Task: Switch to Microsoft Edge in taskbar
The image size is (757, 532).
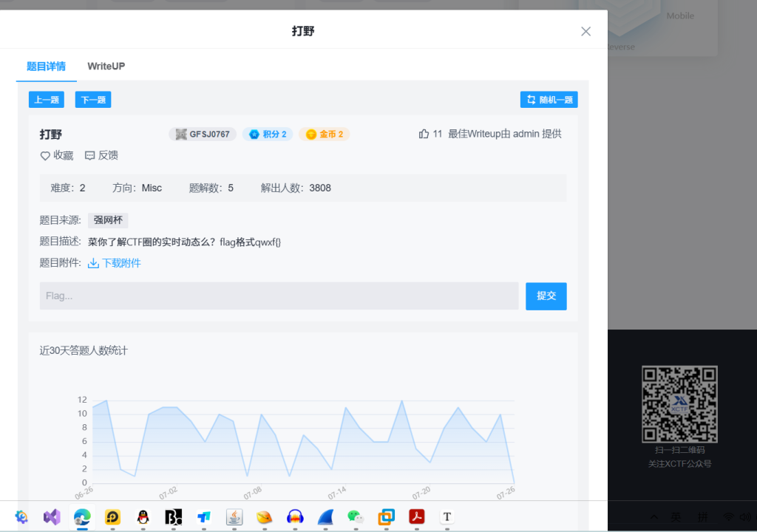Action: (82, 517)
